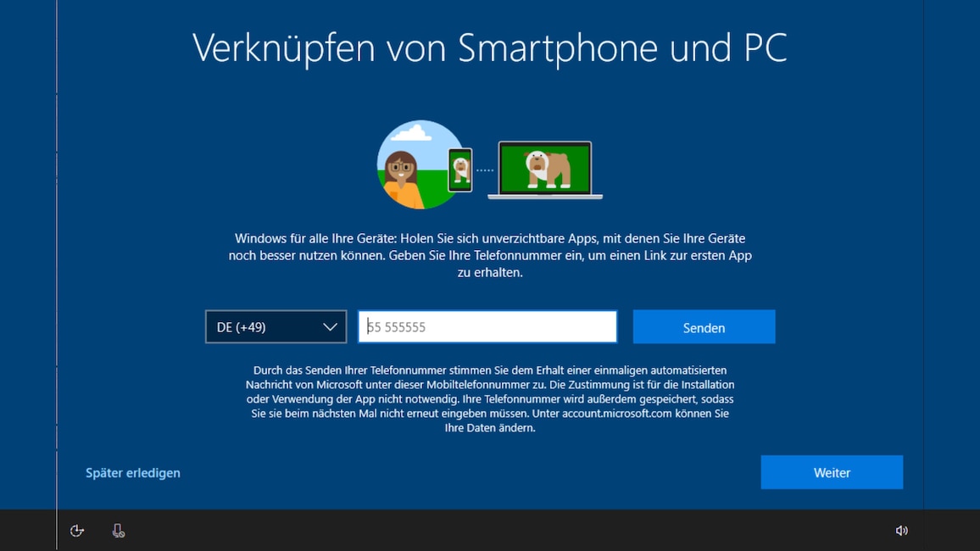Screen dimensions: 980x551
Task: Click the Weiter button
Action: tap(832, 472)
